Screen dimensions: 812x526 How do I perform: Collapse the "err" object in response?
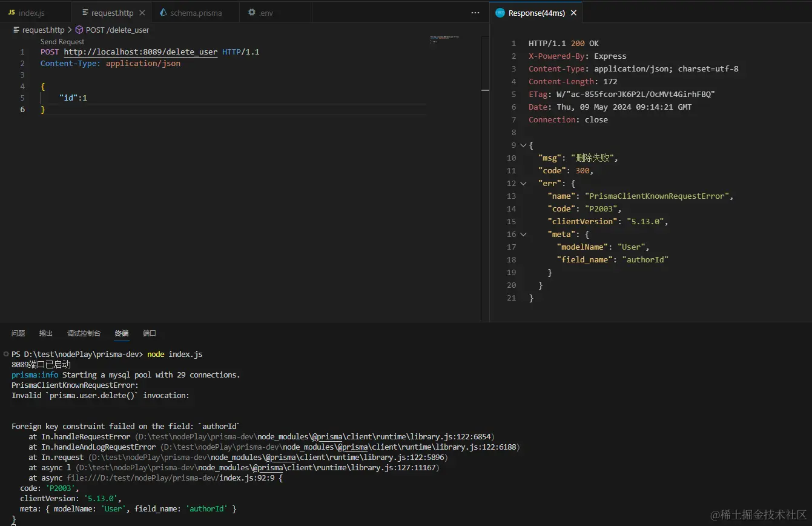(x=523, y=184)
